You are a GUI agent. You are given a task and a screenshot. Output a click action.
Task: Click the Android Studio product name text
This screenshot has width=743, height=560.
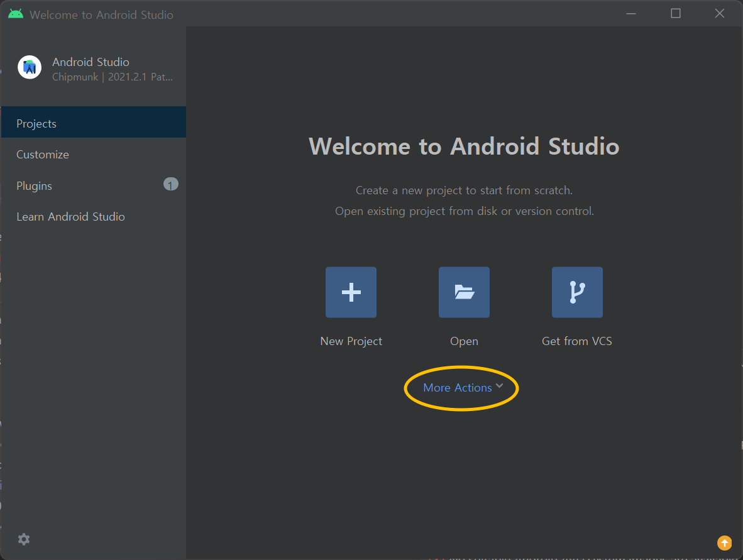(91, 62)
